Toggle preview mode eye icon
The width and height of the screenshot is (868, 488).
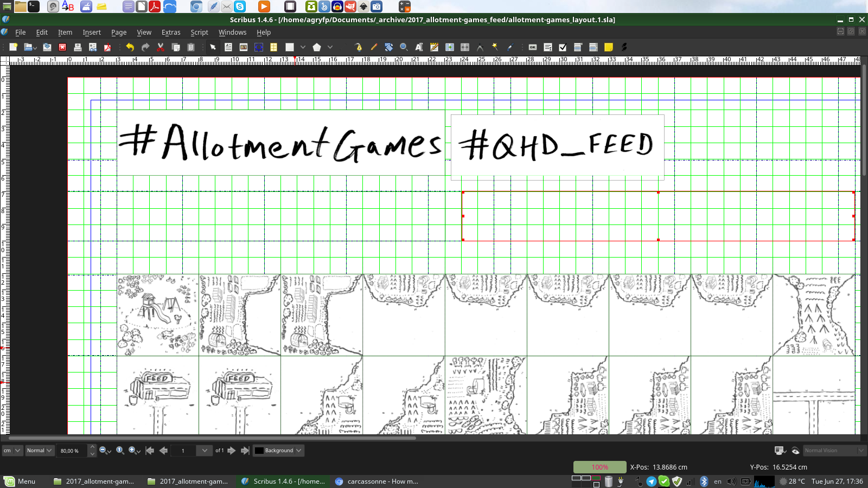point(795,451)
